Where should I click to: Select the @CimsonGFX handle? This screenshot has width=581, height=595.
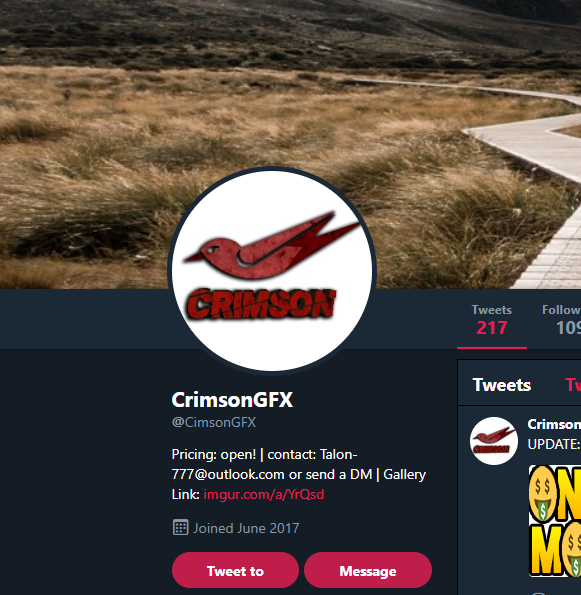(214, 422)
